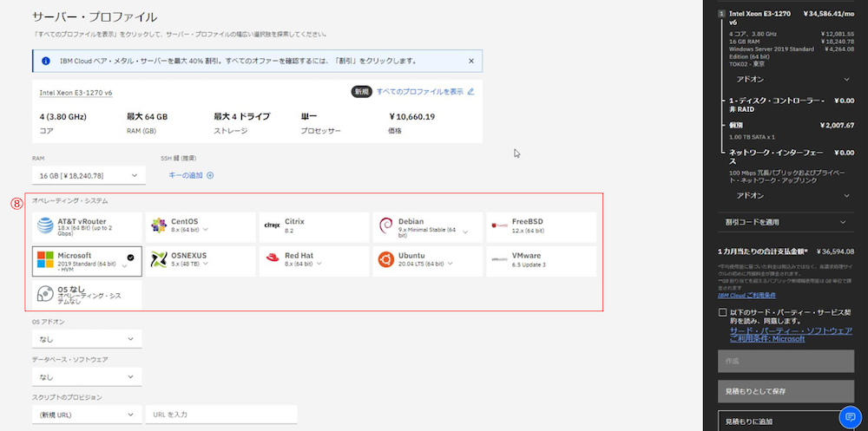Open the chat bubble icon
This screenshot has width=868, height=431.
(848, 417)
